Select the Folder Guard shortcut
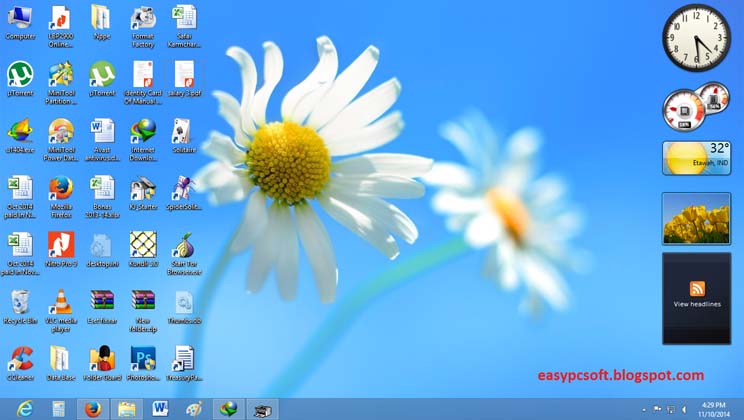Viewport: 744px width, 420px height. point(102,364)
